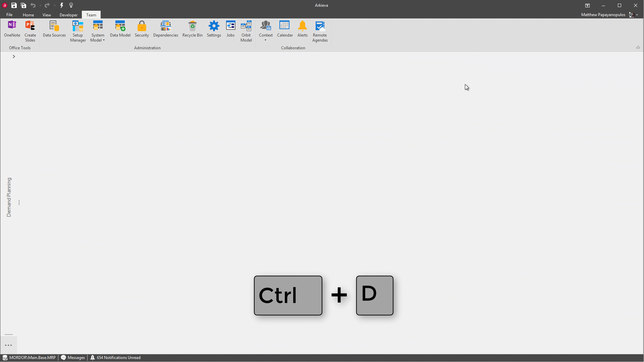Expand the Context dropdown
Viewport: 644px width, 362px height.
(266, 31)
